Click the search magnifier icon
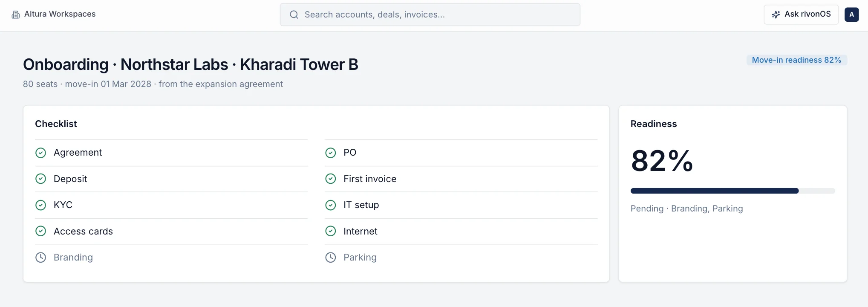This screenshot has width=868, height=307. [294, 14]
